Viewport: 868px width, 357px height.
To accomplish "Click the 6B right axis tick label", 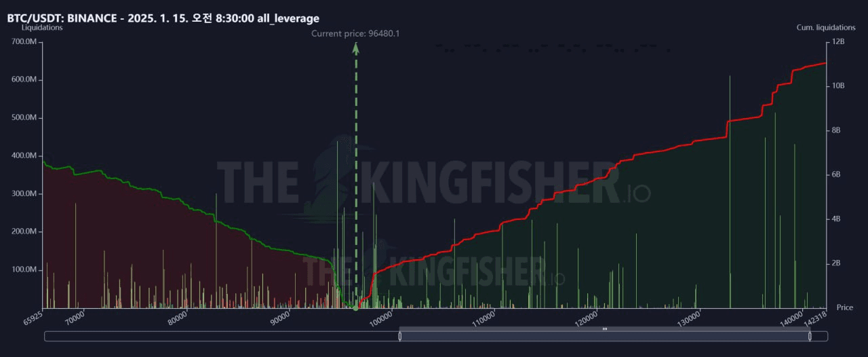I will [837, 175].
